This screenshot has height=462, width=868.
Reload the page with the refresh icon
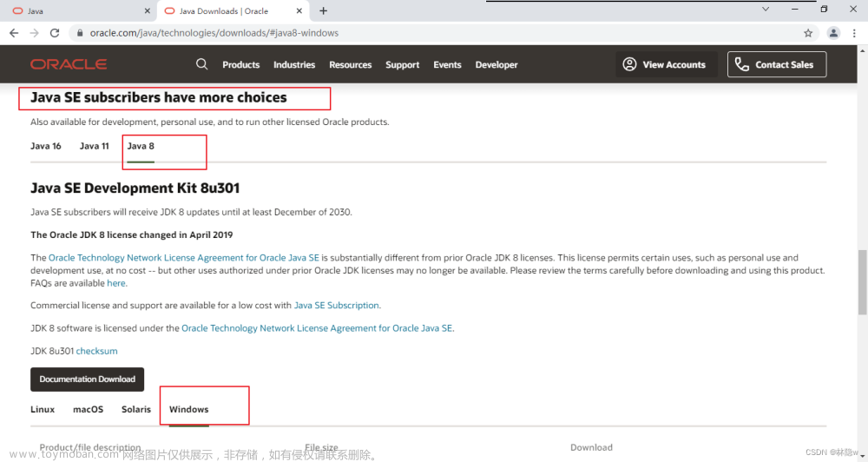click(x=54, y=33)
